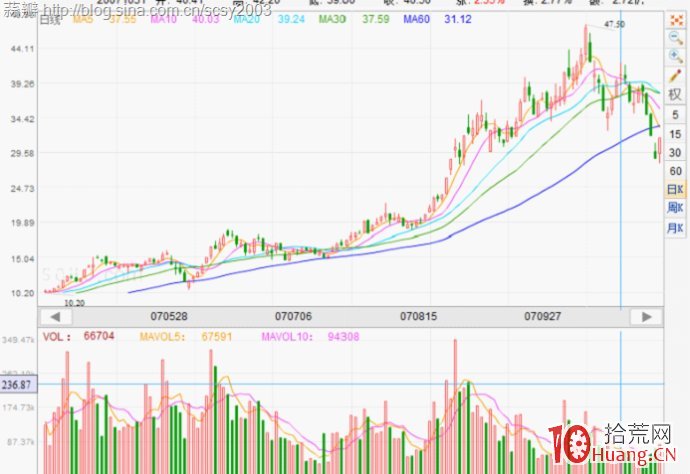This screenshot has height=474, width=690.
Task: Click the MA10 legend label
Action: pyautogui.click(x=163, y=19)
